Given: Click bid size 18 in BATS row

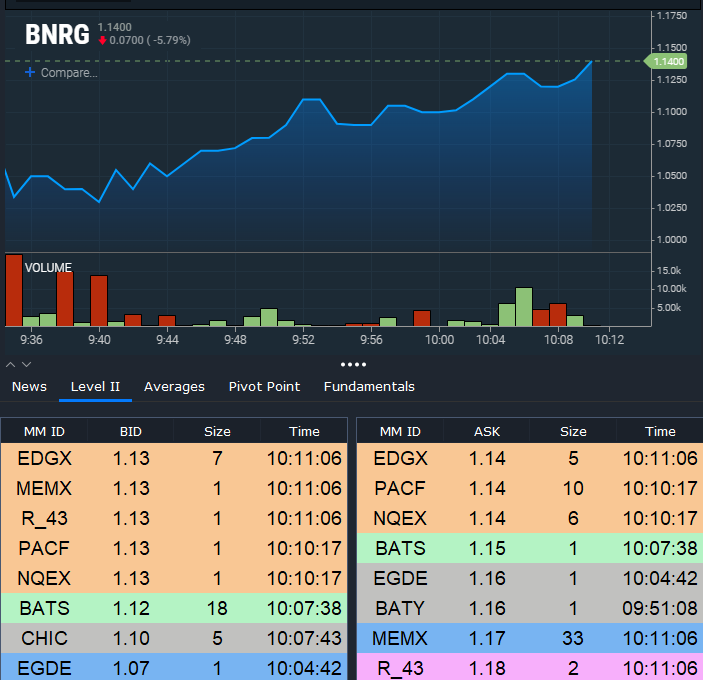Looking at the screenshot, I should (217, 608).
